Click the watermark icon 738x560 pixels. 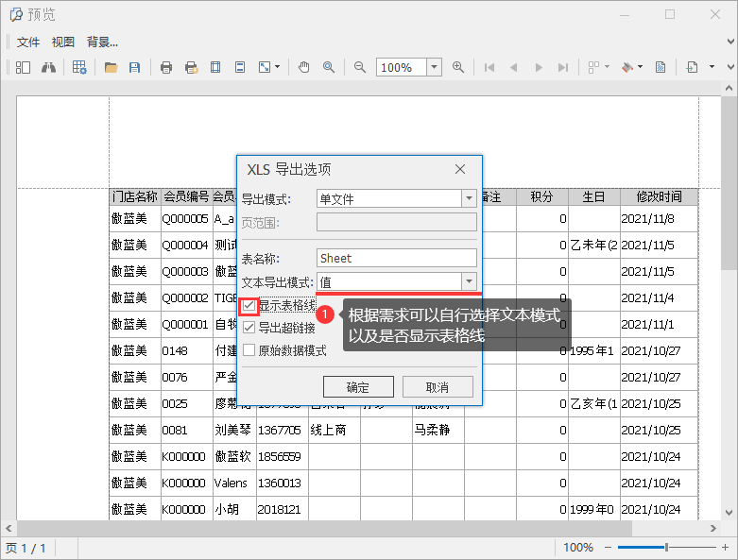pyautogui.click(x=661, y=67)
